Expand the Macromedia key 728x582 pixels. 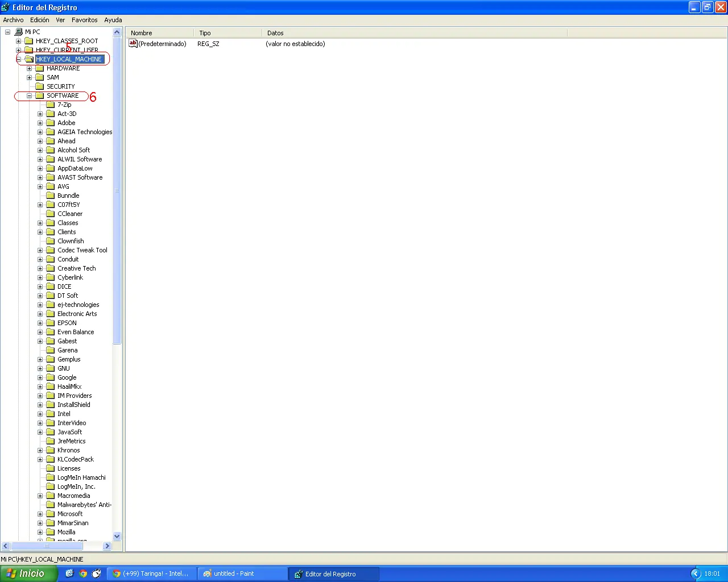tap(40, 496)
